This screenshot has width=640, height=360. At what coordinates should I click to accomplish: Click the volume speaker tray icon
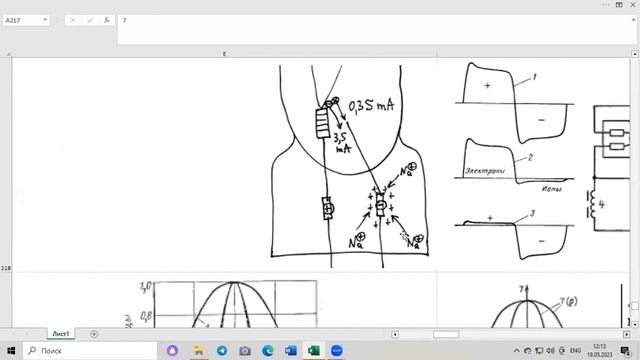click(551, 351)
